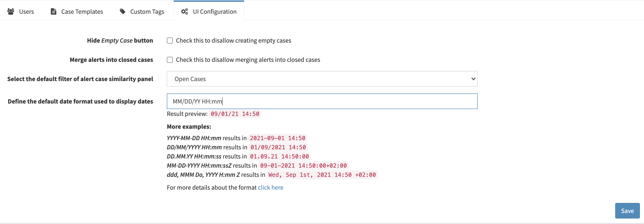Select result preview value 09/01/21 14:50
This screenshot has height=224, width=644.
pos(235,114)
